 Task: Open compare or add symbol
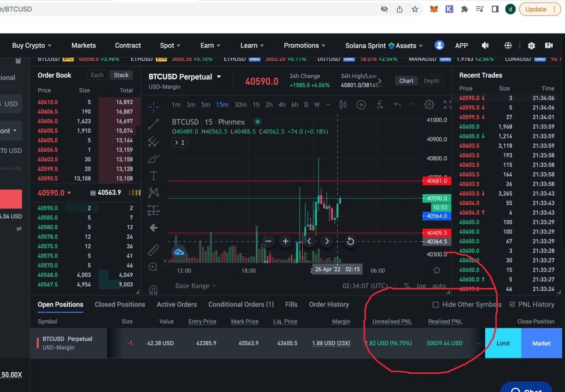361,104
